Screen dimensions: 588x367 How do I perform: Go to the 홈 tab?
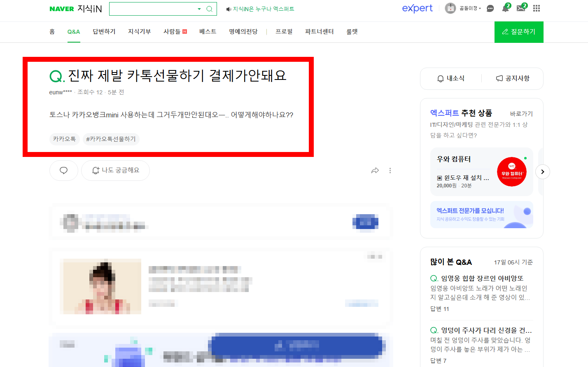(x=52, y=32)
